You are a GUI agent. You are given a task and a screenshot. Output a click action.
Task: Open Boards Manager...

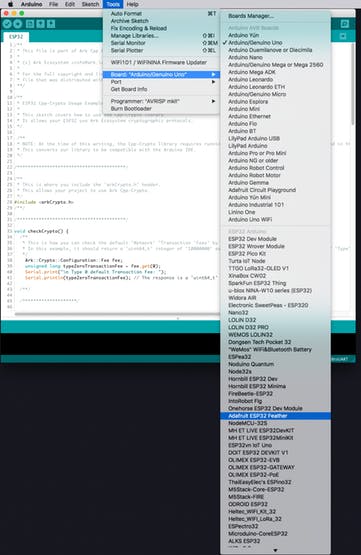click(275, 16)
